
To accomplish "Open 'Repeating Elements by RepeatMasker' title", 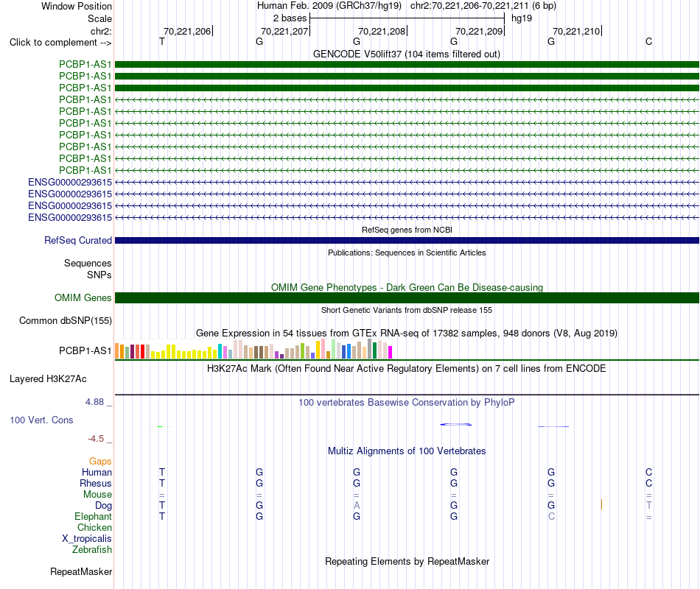I will [407, 561].
